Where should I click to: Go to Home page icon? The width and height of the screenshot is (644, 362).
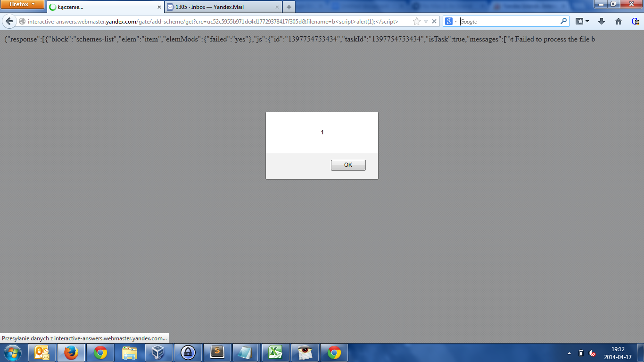click(x=619, y=21)
